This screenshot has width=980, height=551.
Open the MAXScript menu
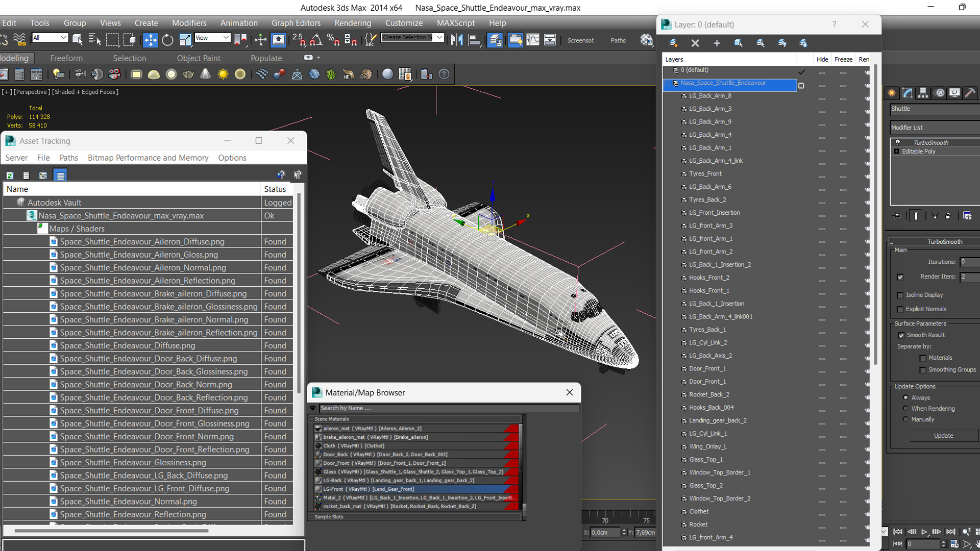tap(456, 23)
